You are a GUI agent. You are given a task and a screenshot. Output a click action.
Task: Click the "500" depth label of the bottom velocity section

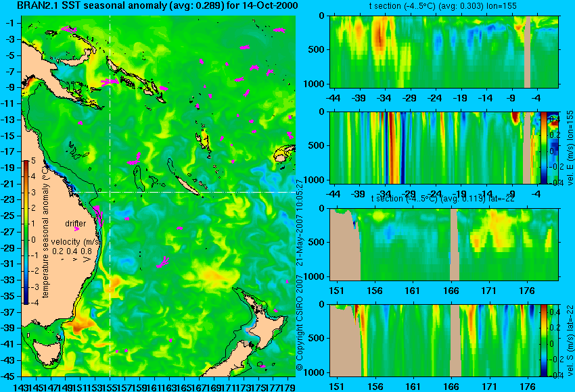tap(317, 338)
